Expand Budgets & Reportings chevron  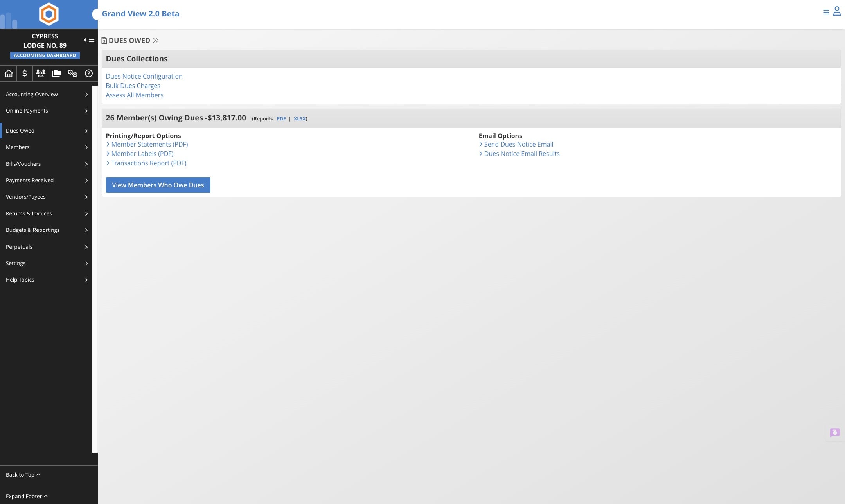tap(86, 230)
